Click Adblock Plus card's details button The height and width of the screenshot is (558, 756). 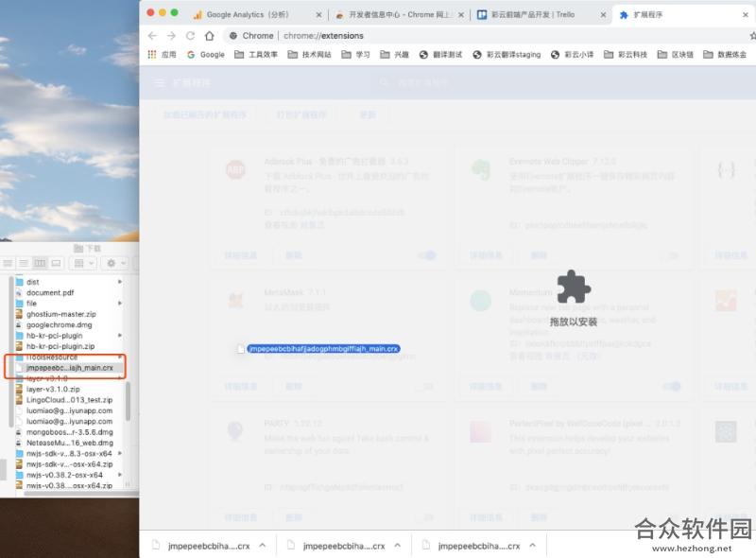(241, 255)
